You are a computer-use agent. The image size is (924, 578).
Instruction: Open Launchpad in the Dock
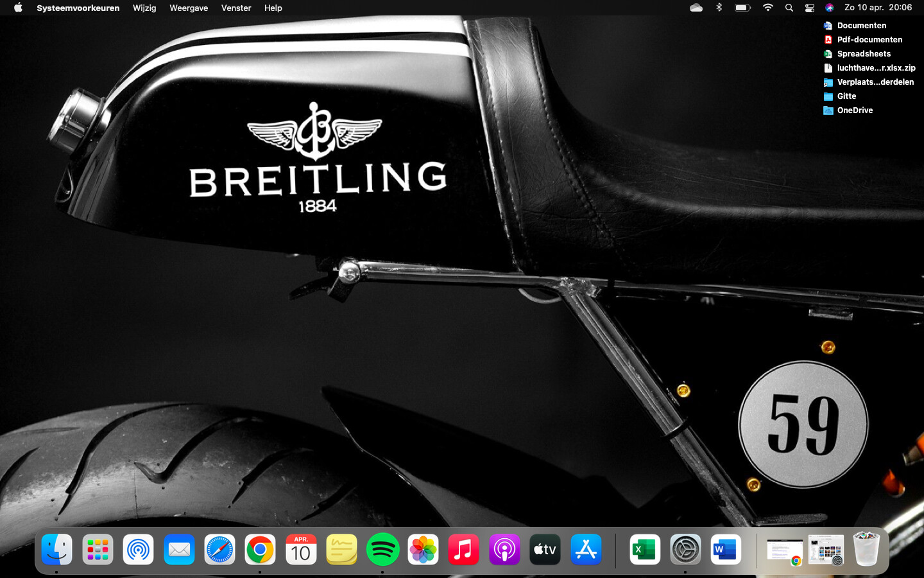tap(98, 550)
